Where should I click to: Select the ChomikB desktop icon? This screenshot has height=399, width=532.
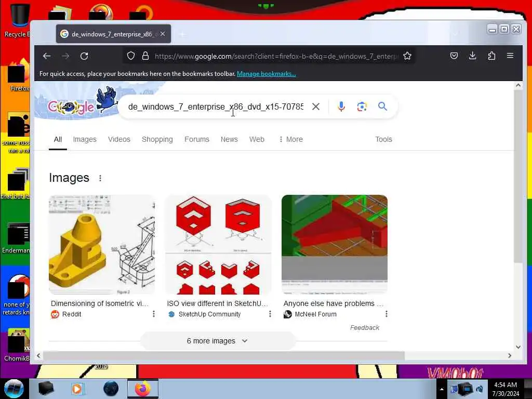point(17,345)
